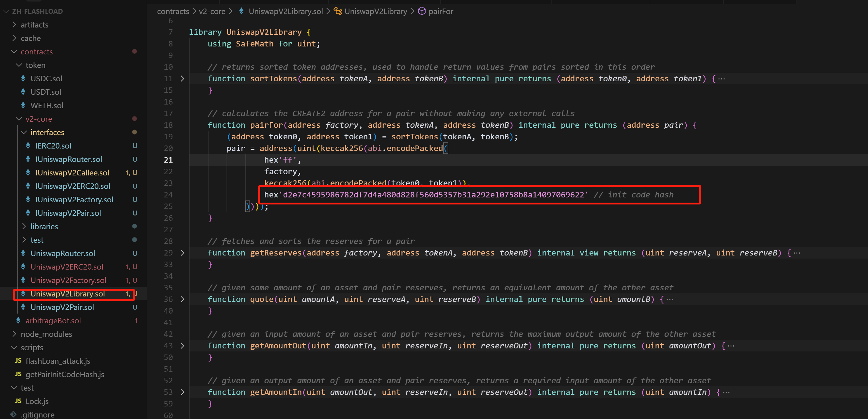The width and height of the screenshot is (868, 419).
Task: Expand the test folder inside v2-core
Action: click(24, 240)
